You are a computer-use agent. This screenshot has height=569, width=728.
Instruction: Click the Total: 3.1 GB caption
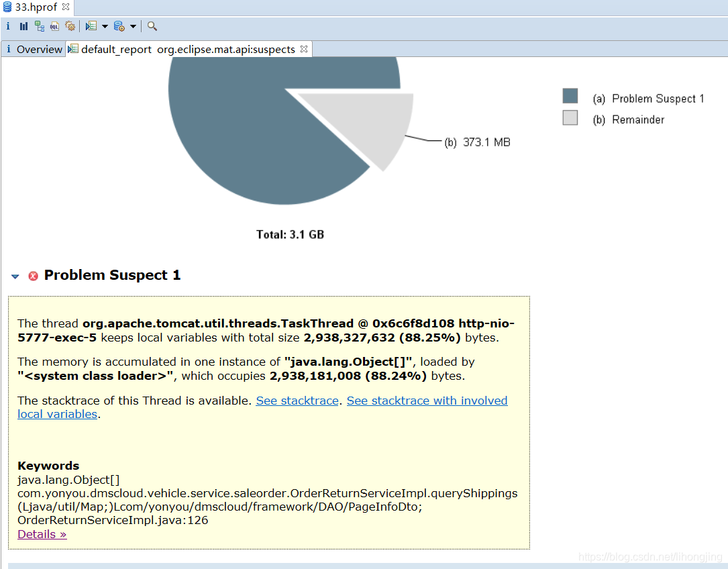pyautogui.click(x=290, y=234)
